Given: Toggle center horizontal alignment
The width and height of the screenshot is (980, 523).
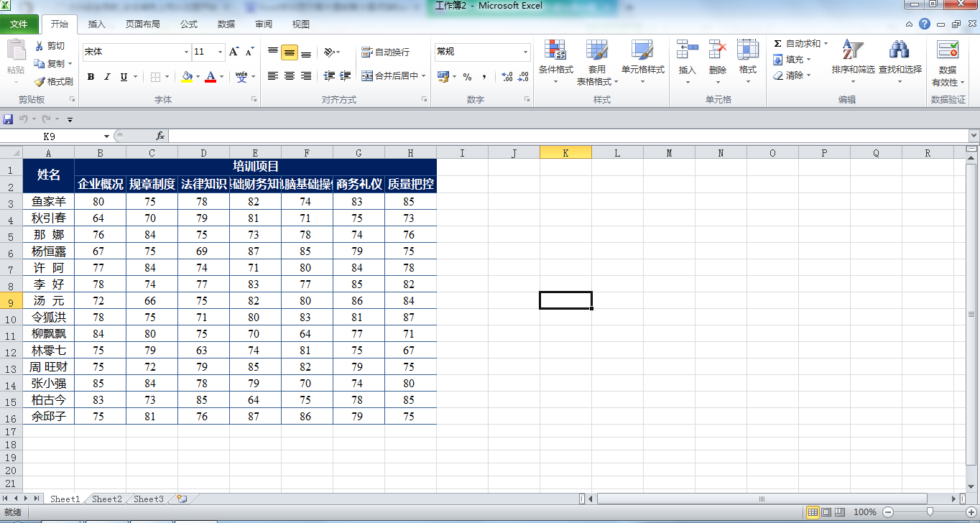Looking at the screenshot, I should (x=290, y=75).
